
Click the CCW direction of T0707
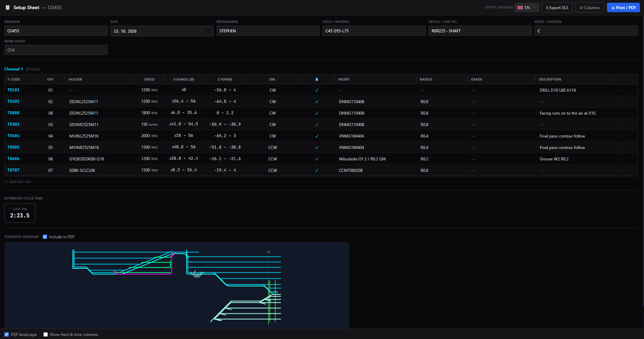coord(272,171)
